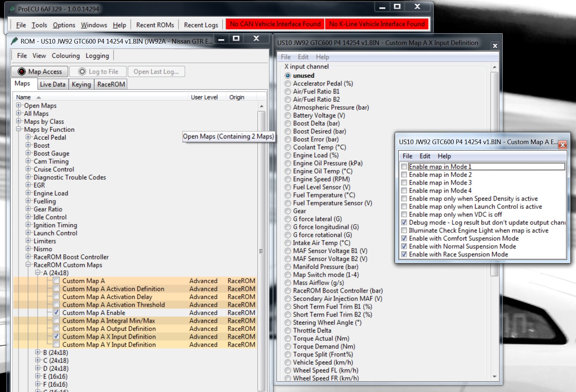
Task: Open Help menu in X Input Definition window
Action: tap(323, 57)
